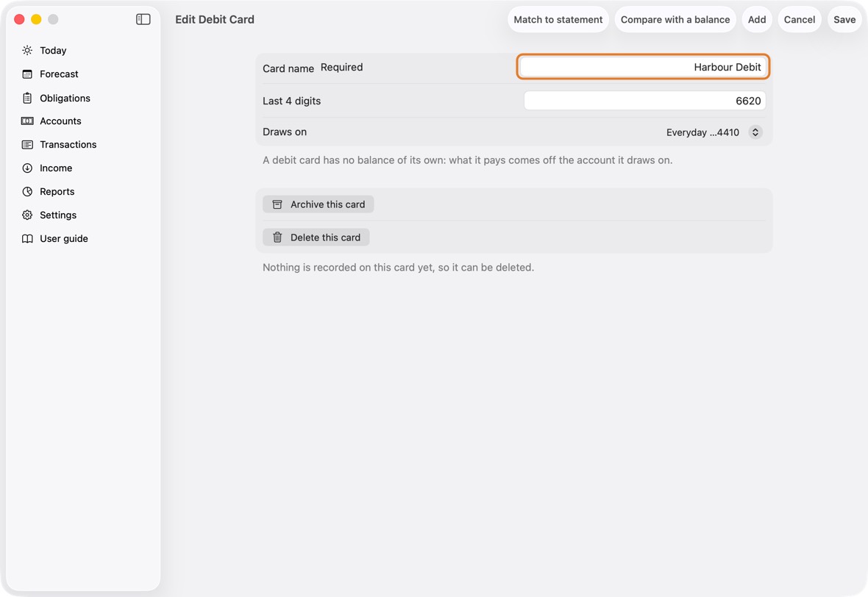
Task: Open Reports section
Action: [57, 191]
